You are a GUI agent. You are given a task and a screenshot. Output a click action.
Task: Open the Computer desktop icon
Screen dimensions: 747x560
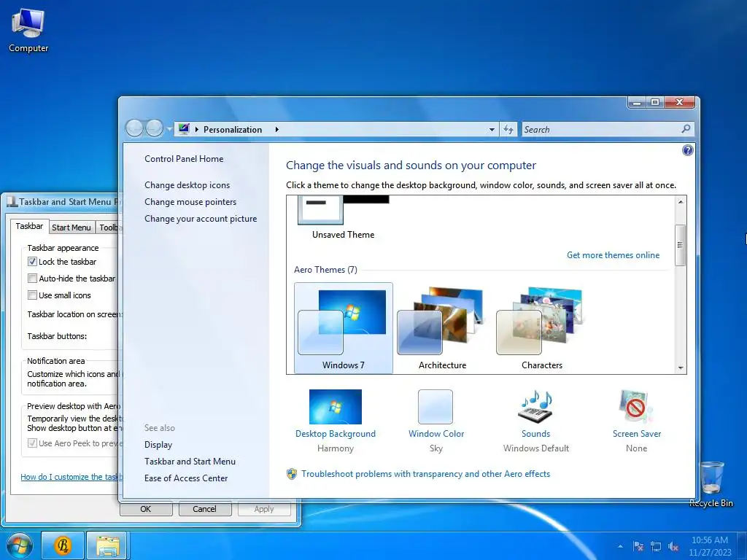[x=28, y=29]
